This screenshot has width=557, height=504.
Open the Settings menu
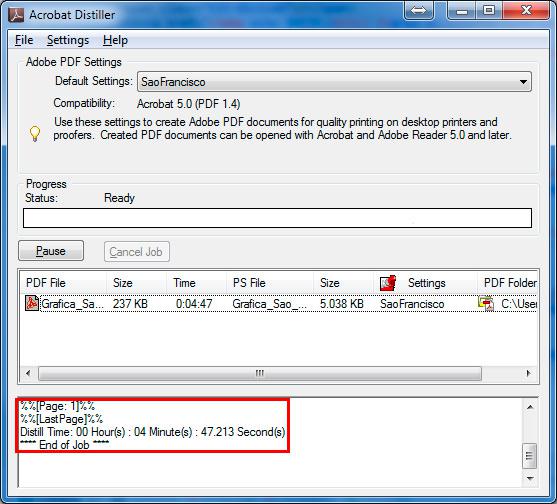click(x=68, y=40)
